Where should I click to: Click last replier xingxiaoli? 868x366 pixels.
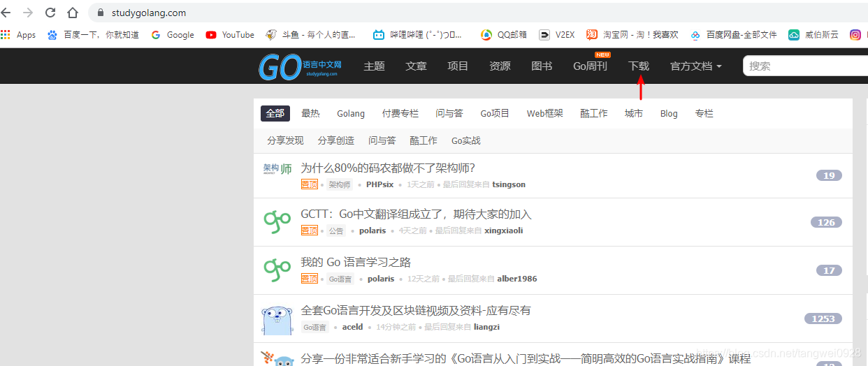click(x=504, y=230)
